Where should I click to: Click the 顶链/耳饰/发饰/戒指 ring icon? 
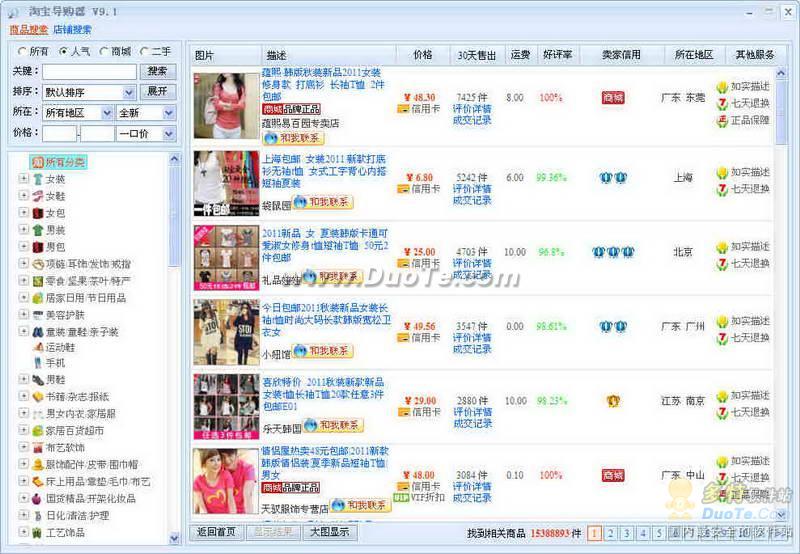click(x=38, y=264)
